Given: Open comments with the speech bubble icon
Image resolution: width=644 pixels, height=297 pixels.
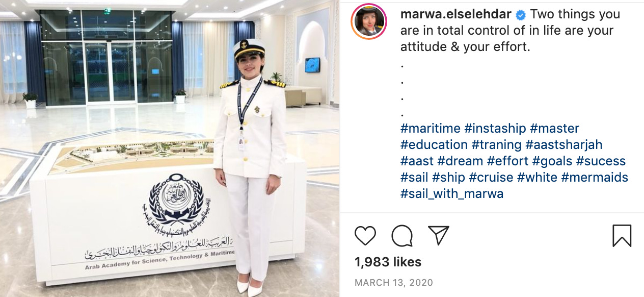Looking at the screenshot, I should pyautogui.click(x=402, y=236).
